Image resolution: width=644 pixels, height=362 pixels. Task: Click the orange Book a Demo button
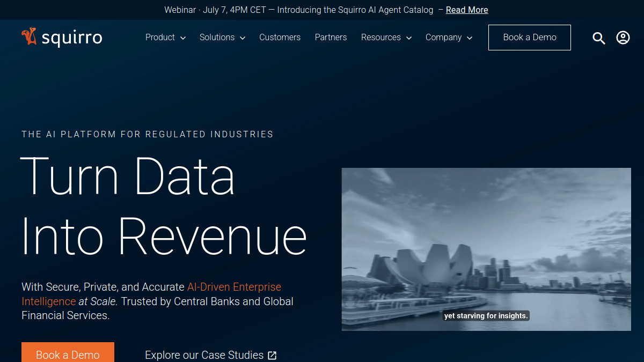[68, 352]
